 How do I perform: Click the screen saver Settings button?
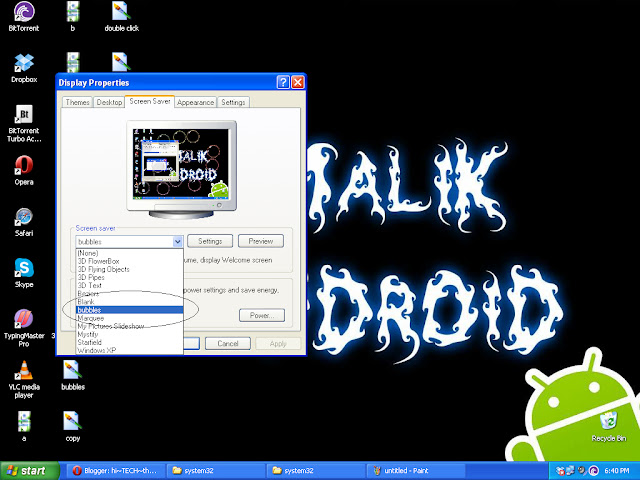pyautogui.click(x=210, y=241)
